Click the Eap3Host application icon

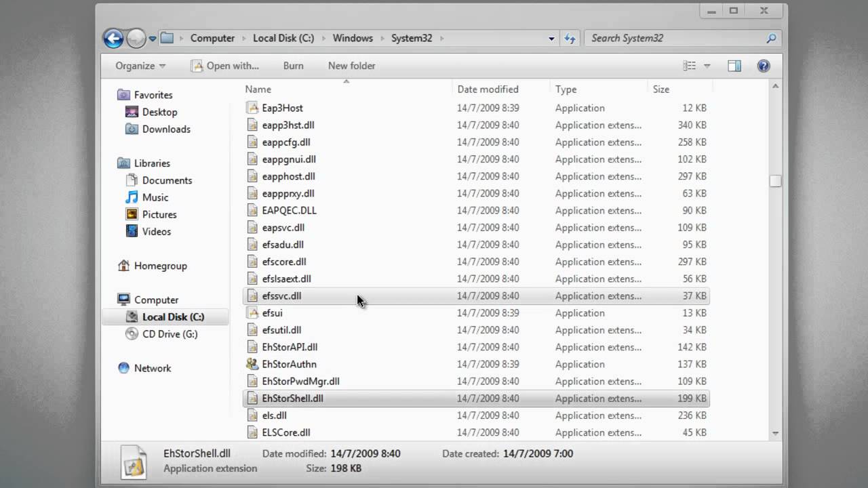click(252, 108)
